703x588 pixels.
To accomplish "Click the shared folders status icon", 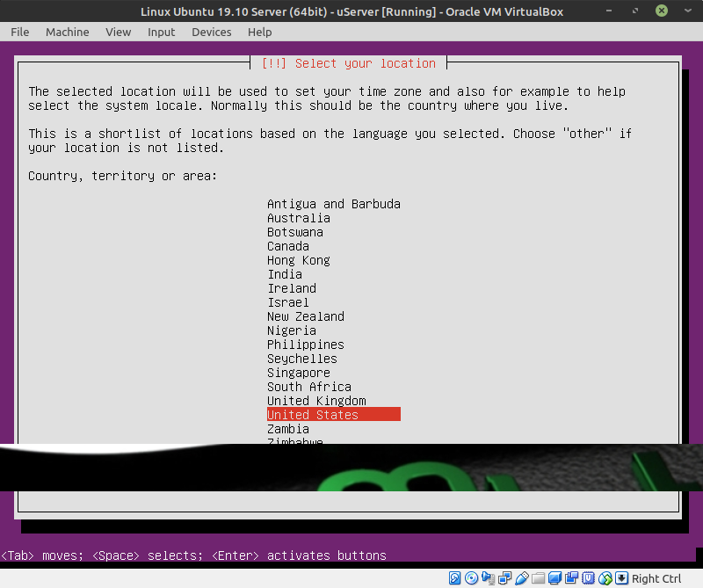I will pos(538,578).
